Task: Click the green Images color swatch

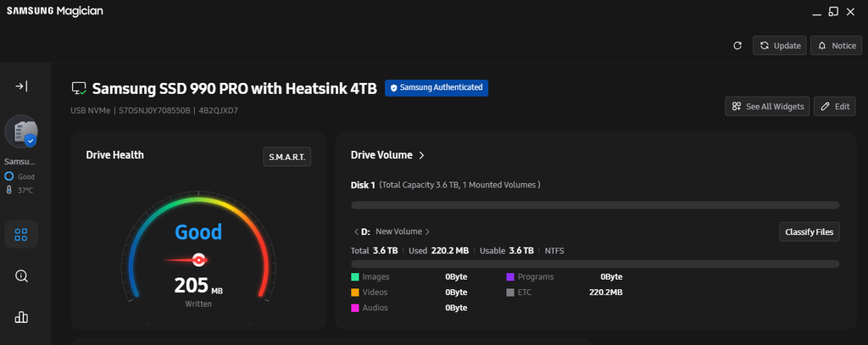Action: click(355, 277)
